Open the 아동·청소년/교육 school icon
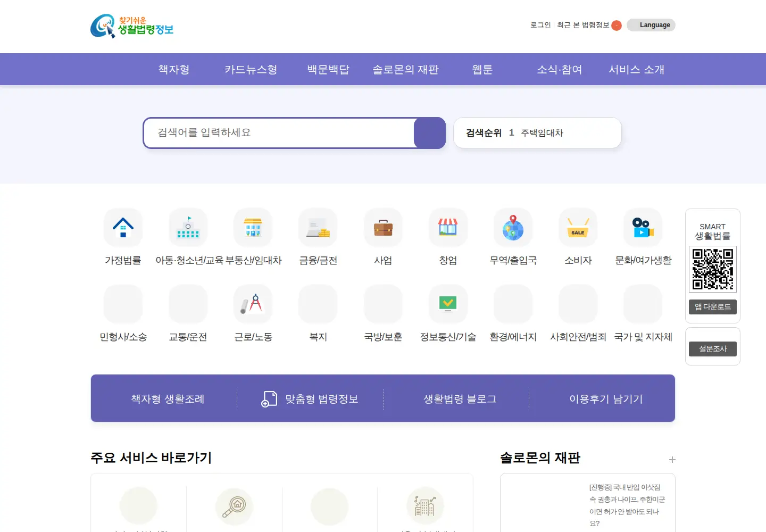 click(x=188, y=227)
